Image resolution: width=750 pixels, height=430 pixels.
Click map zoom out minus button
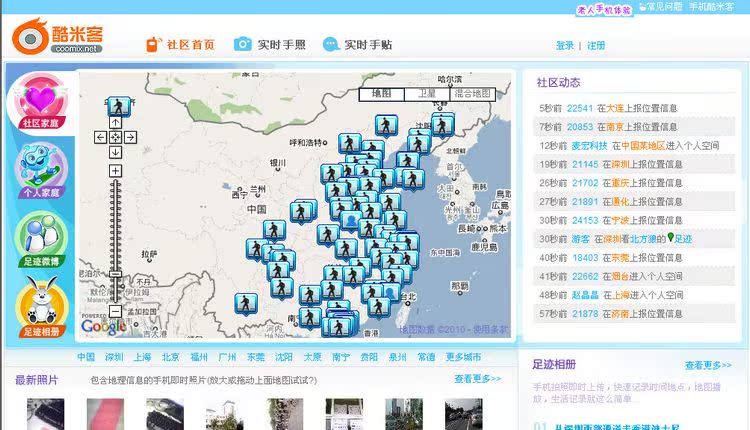116,311
